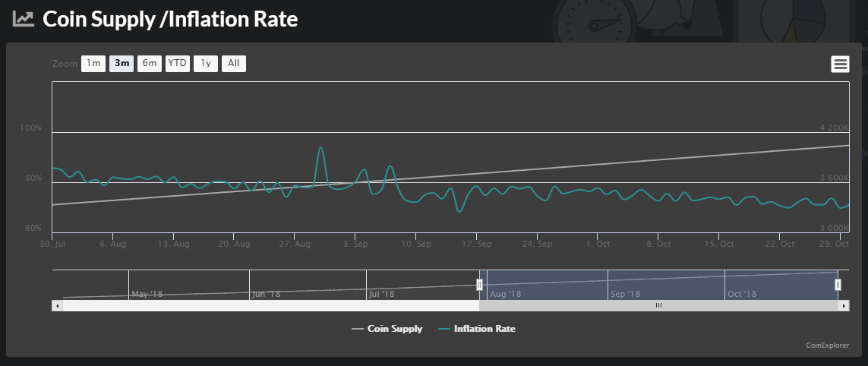
Task: Switch zoom to YTD
Action: tap(177, 64)
